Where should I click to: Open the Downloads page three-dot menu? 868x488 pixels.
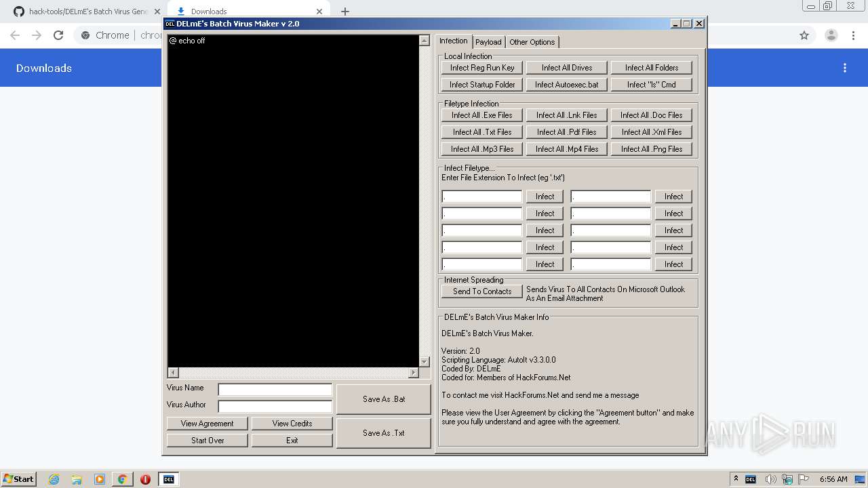click(x=845, y=68)
